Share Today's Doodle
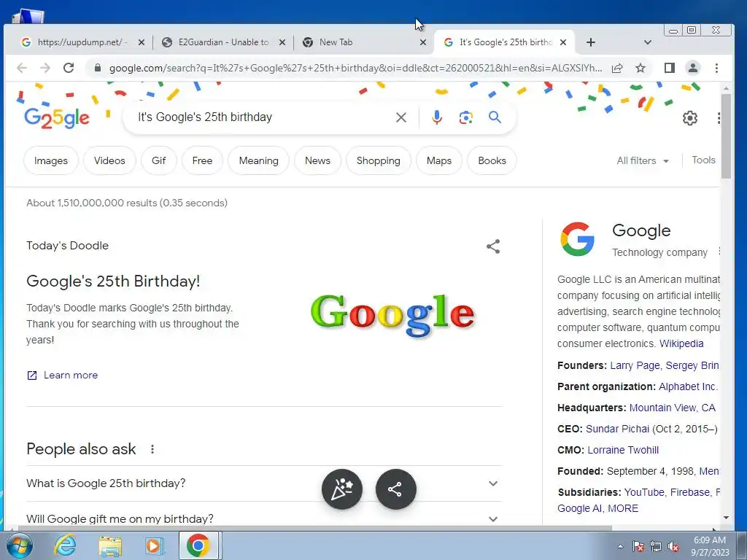This screenshot has height=560, width=747. 493,246
